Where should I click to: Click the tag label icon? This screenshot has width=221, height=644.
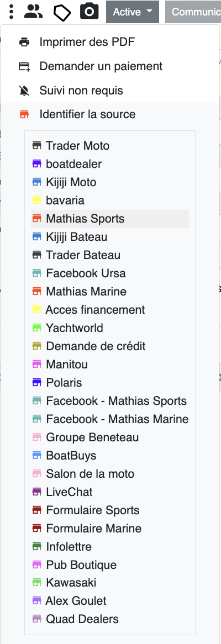[x=62, y=12]
